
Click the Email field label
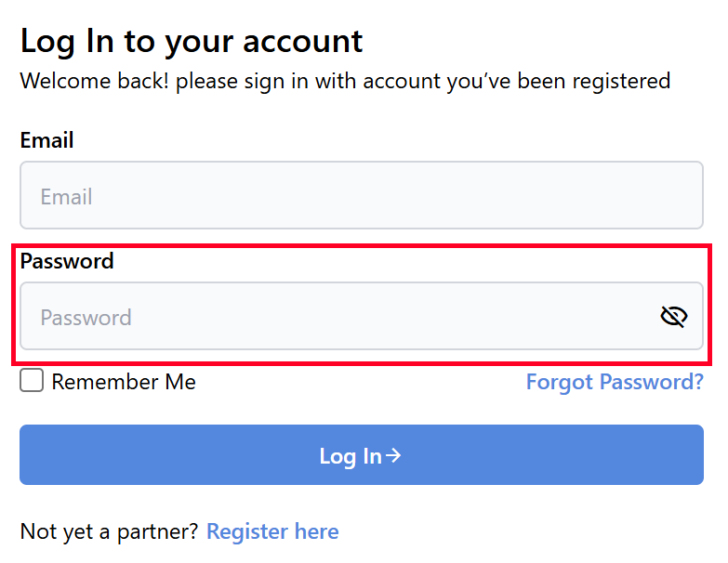click(x=46, y=140)
